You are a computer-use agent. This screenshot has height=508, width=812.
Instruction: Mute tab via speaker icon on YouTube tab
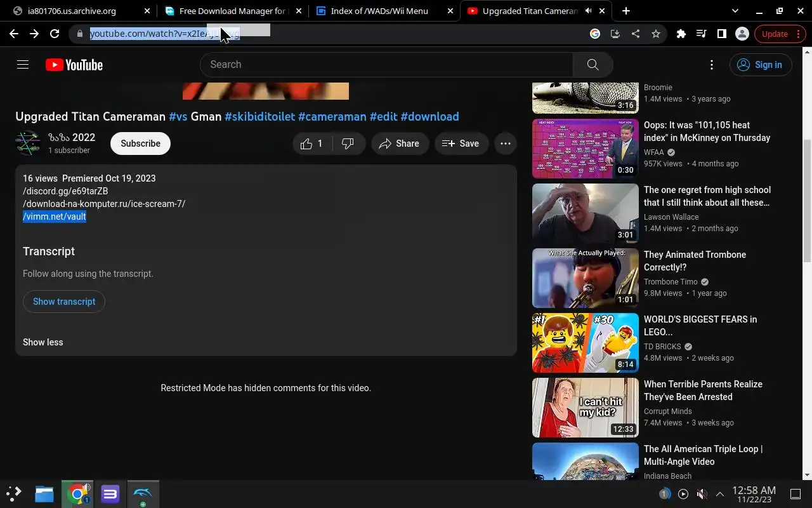tap(588, 11)
